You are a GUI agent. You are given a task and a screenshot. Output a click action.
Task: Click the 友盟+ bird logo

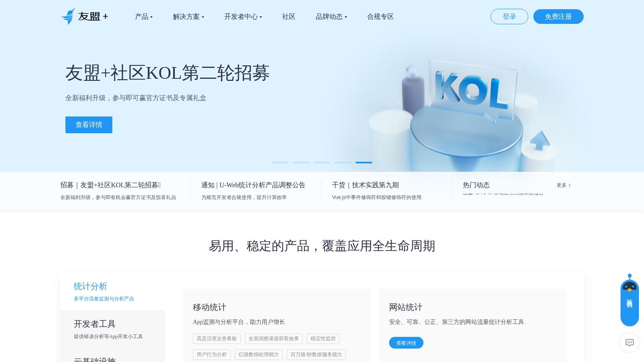pos(85,16)
